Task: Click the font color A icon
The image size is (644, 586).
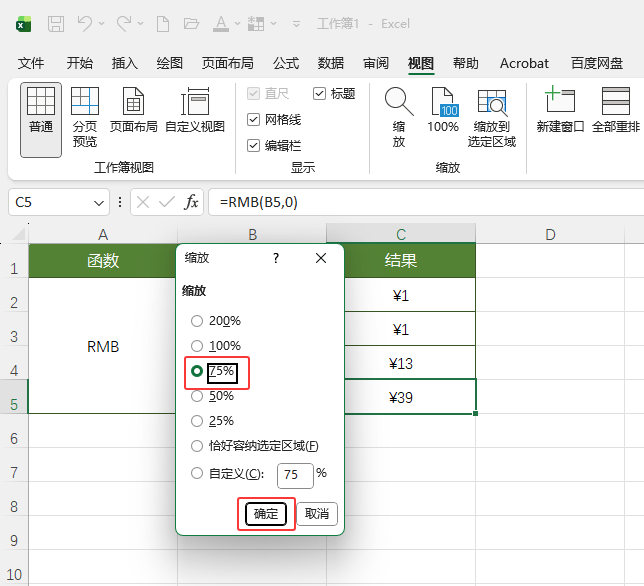Action: pyautogui.click(x=221, y=24)
